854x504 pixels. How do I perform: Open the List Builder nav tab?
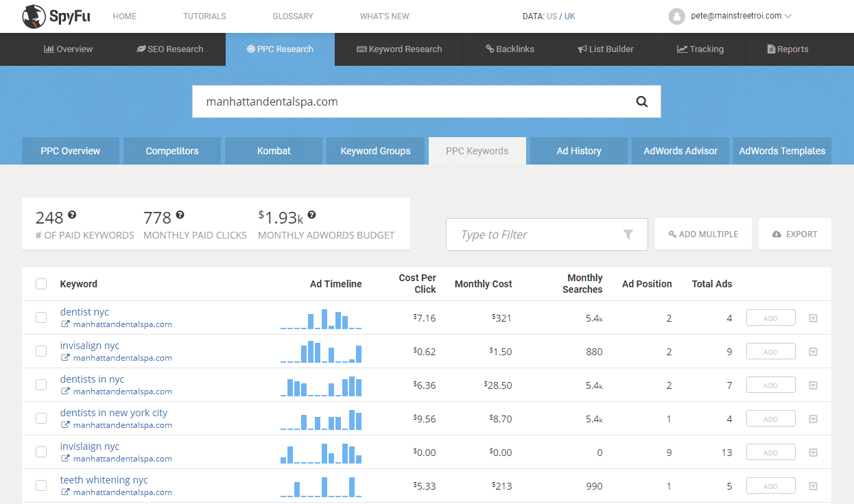click(606, 49)
